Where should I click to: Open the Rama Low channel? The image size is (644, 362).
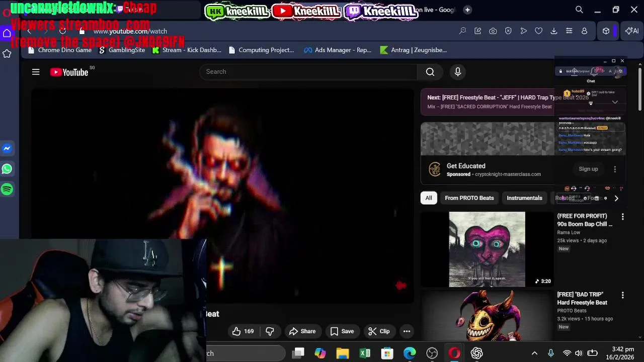[x=569, y=232]
